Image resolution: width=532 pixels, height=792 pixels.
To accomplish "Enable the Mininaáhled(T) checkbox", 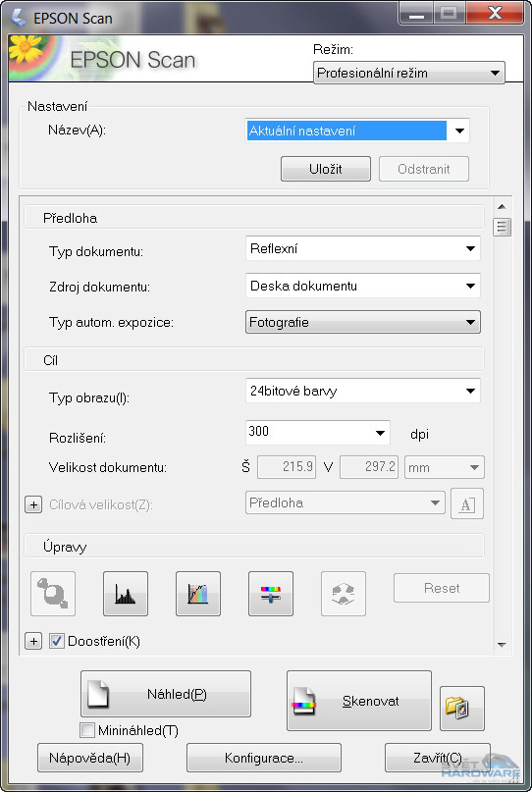I will coord(87,730).
